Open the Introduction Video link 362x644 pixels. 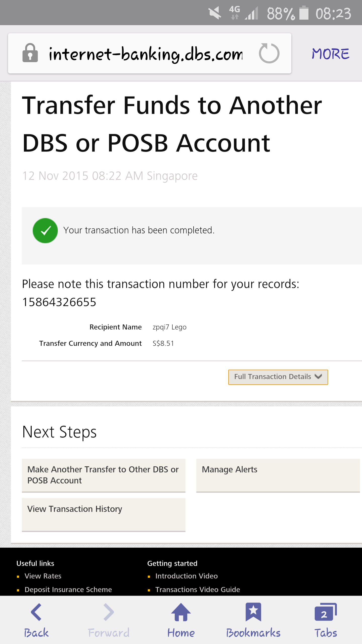pos(187,576)
